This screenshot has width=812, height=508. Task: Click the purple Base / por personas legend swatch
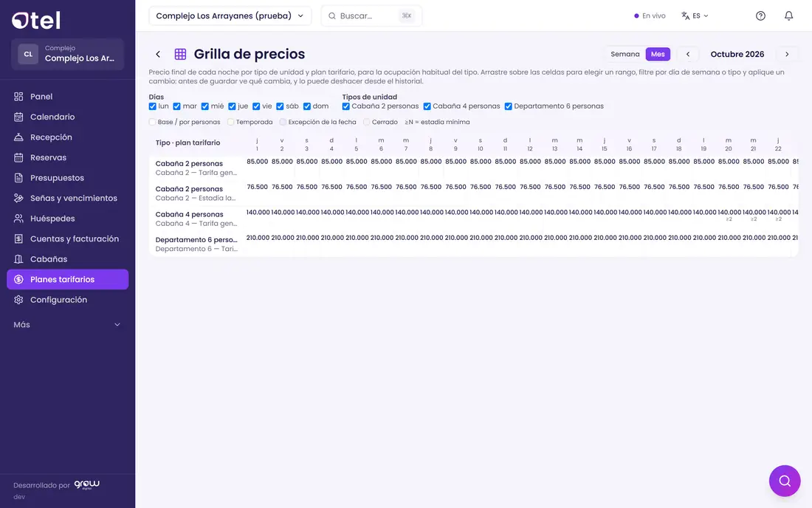point(152,123)
